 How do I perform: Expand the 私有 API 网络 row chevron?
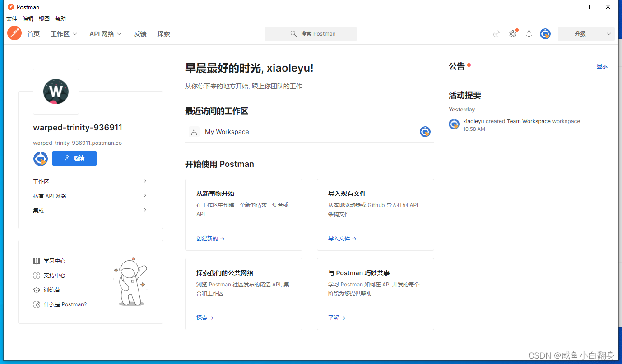(145, 195)
